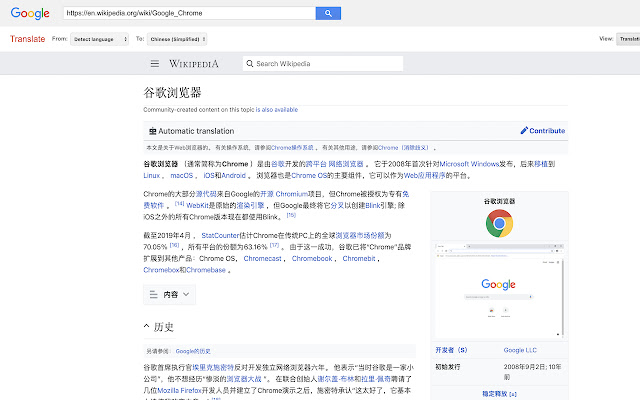
Task: Click the list icon beside 内容
Action: [153, 294]
